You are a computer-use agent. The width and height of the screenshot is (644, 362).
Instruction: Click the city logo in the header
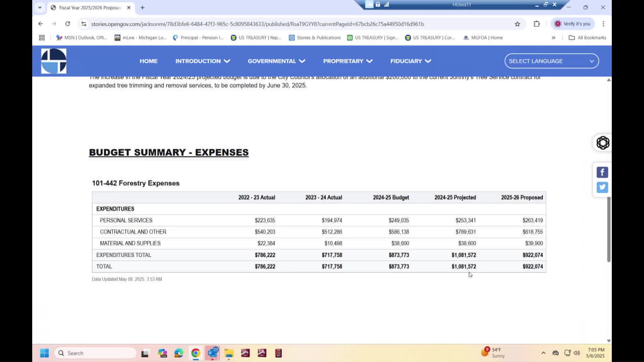54,61
